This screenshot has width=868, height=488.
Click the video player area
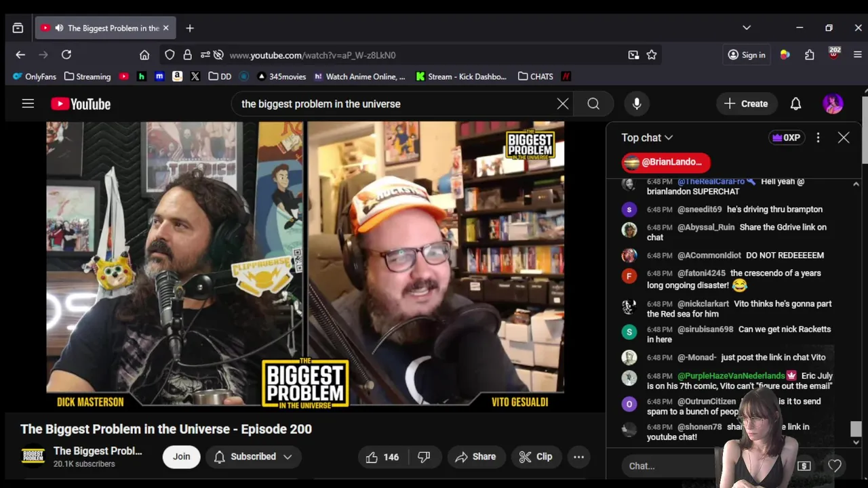point(305,266)
